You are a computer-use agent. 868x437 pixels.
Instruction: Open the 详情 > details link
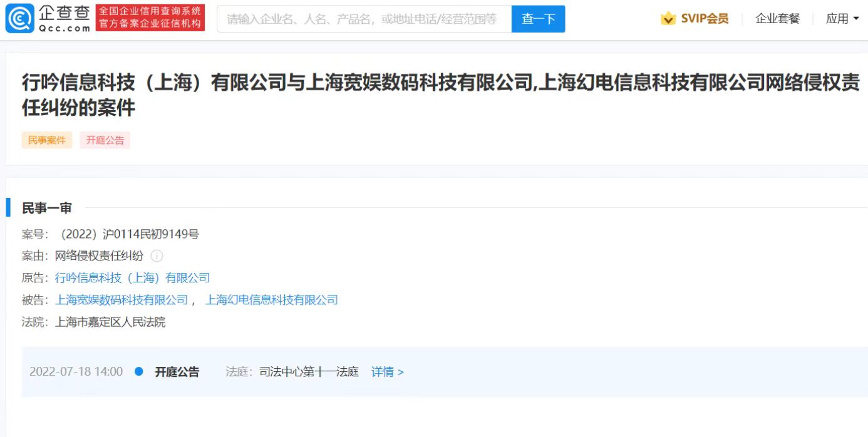click(x=388, y=372)
